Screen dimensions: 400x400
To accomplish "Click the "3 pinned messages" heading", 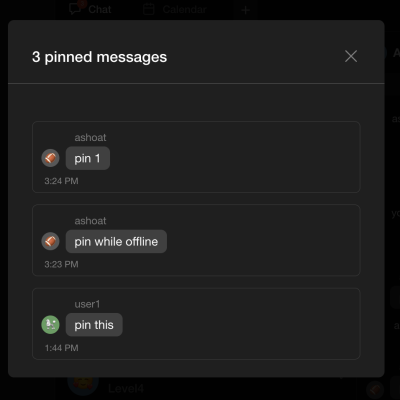I will [99, 57].
